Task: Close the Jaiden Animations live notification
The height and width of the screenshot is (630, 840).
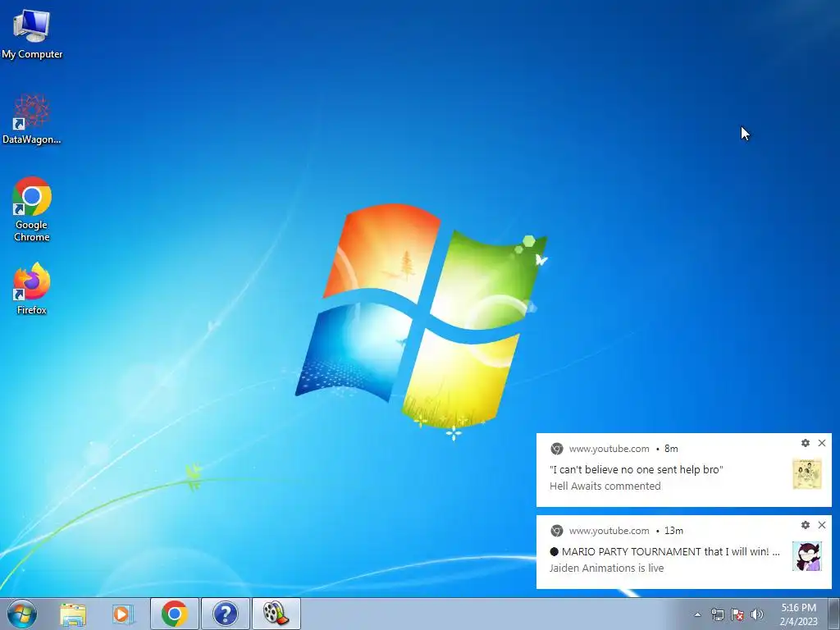Action: (x=822, y=525)
